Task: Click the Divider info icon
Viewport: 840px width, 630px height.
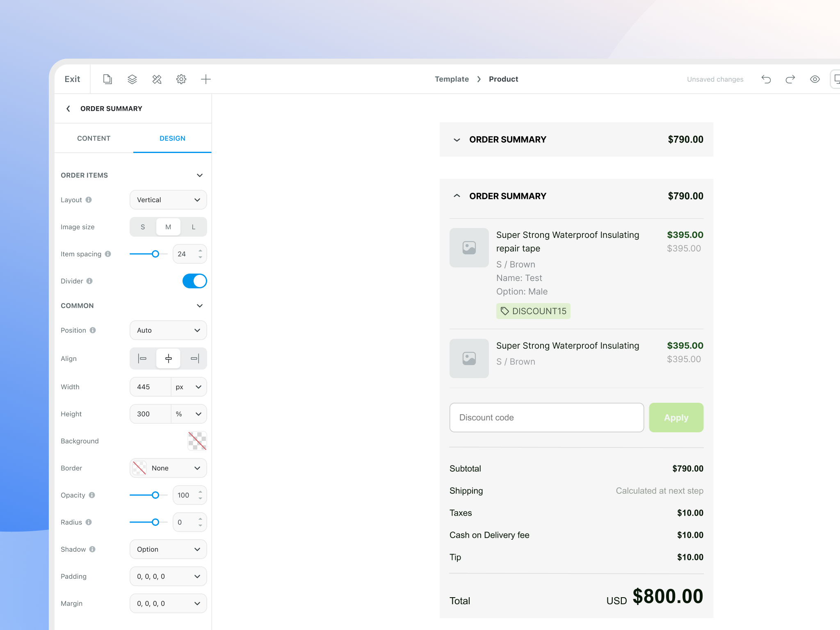Action: 89,281
